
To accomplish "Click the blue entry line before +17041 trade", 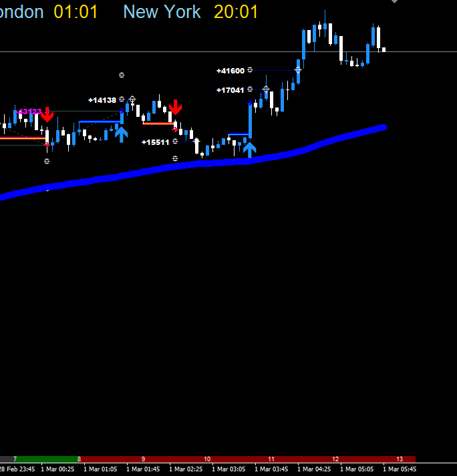I will 239,134.
